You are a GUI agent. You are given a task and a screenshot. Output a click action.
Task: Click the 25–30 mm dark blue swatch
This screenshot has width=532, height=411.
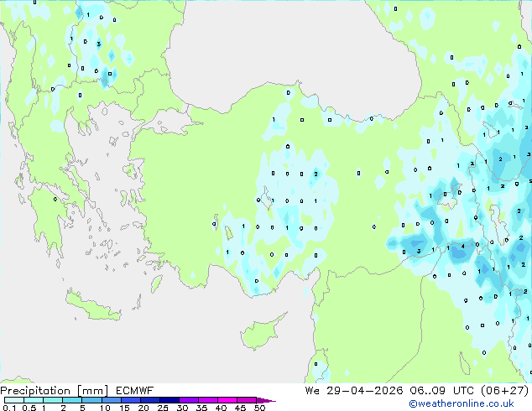pos(170,400)
